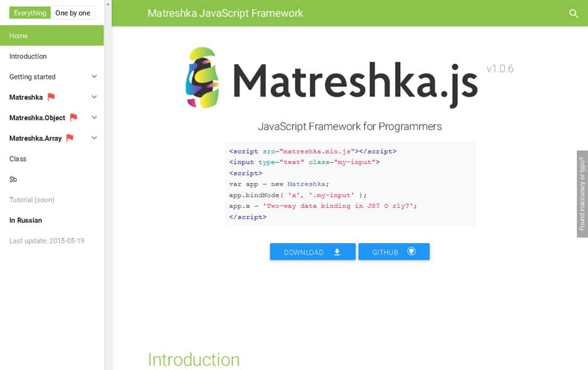588x370 pixels.
Task: Click the red flag beside Matreshka.Array
Action: point(70,138)
